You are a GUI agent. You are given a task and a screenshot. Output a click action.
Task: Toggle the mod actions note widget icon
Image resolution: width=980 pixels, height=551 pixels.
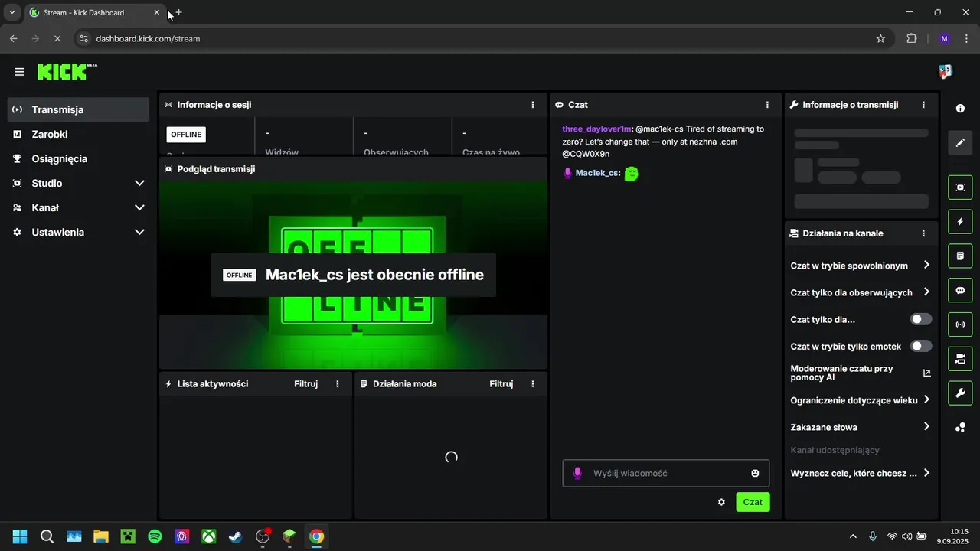[x=960, y=255]
